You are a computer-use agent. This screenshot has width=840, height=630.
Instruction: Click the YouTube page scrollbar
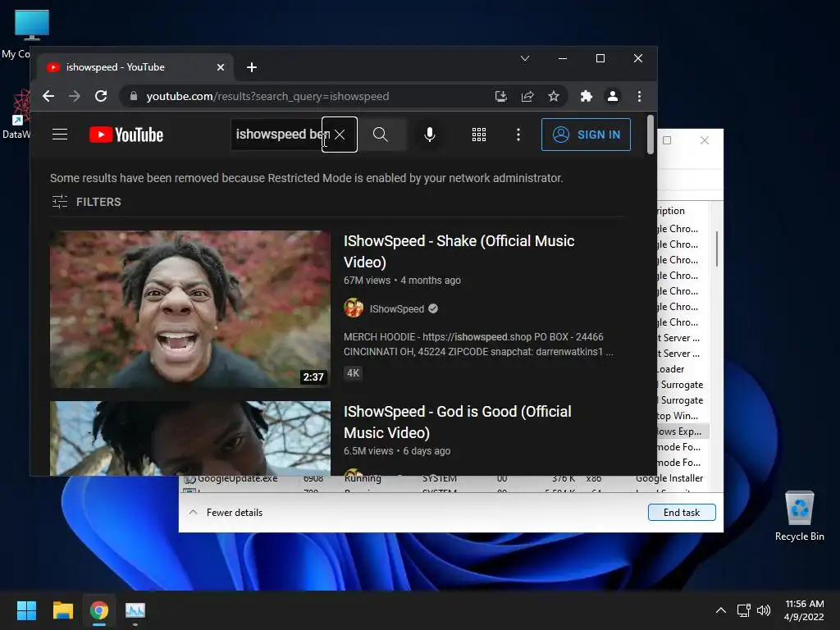pyautogui.click(x=651, y=135)
